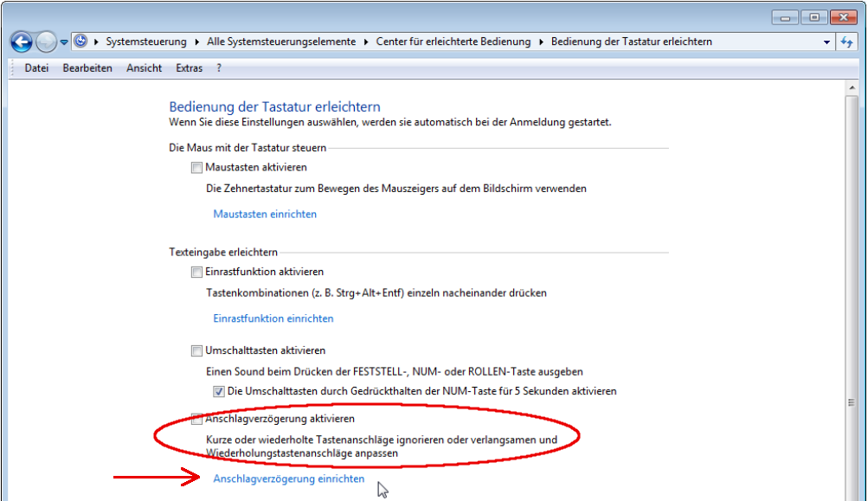Close the window with the red X
The width and height of the screenshot is (868, 501).
(x=844, y=17)
